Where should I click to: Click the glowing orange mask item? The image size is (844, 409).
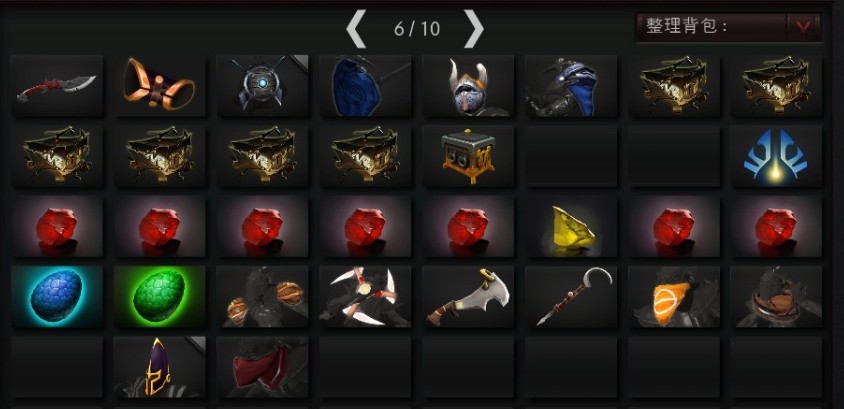[674, 297]
